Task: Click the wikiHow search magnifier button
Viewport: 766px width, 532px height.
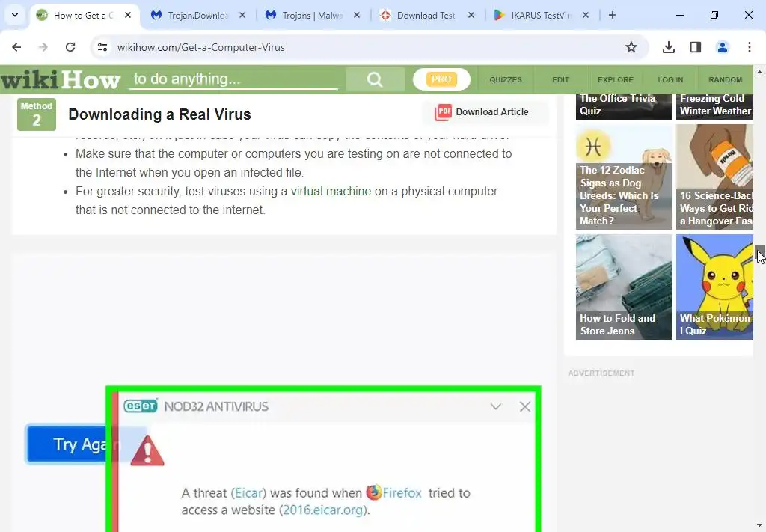Action: tap(375, 79)
